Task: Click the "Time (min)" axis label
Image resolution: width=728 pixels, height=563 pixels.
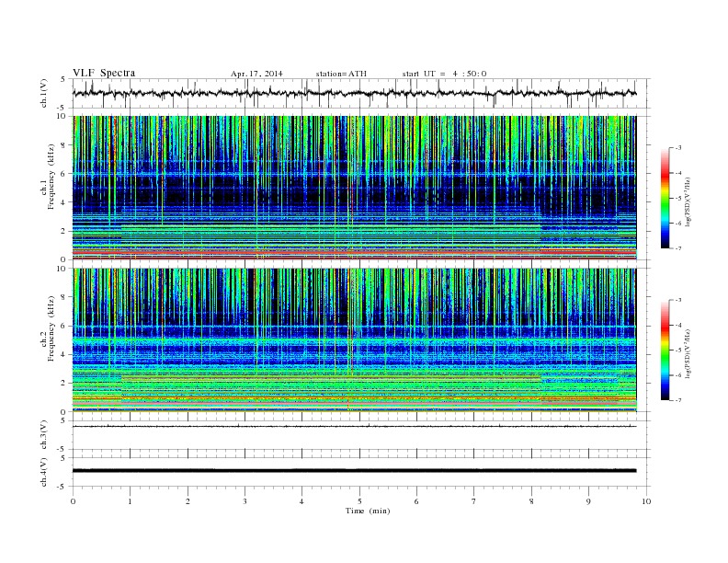Action: coord(368,511)
